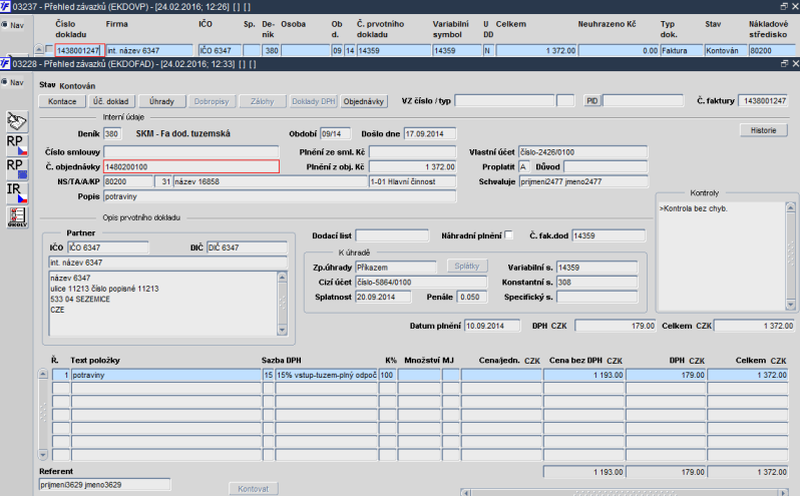Image resolution: width=800 pixels, height=496 pixels.
Task: Click Firma cell int. název 6347 in EKDOVP
Action: (x=149, y=50)
